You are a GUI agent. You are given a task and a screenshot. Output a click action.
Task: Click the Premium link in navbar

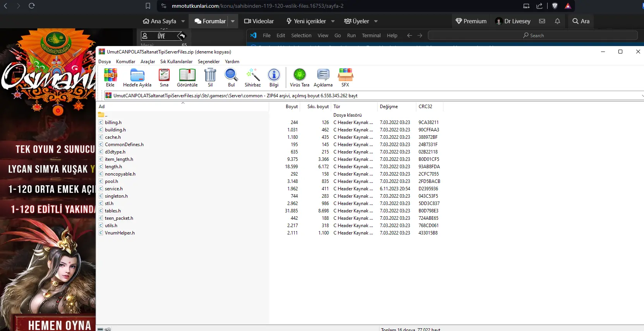(471, 21)
